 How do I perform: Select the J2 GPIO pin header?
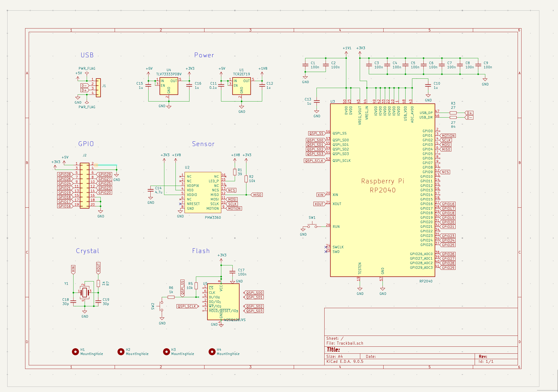85,185
